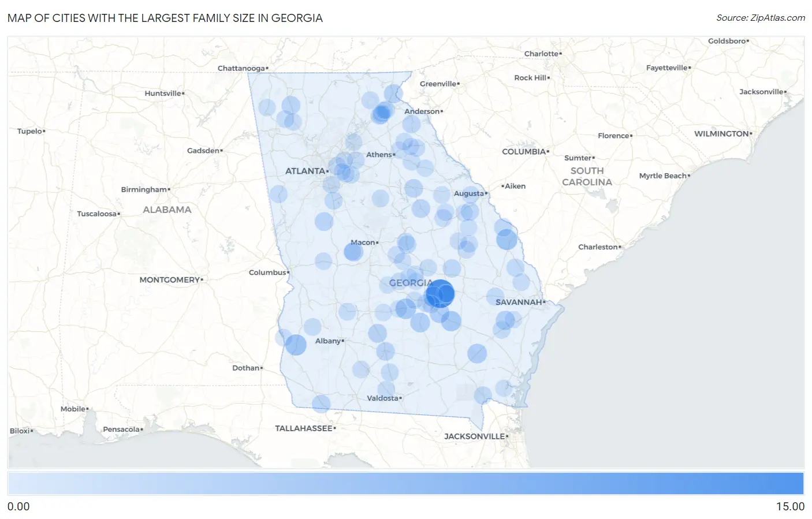Screen dimensions: 812x519
Task: Click the ATLANTA city label
Action: pyautogui.click(x=305, y=171)
